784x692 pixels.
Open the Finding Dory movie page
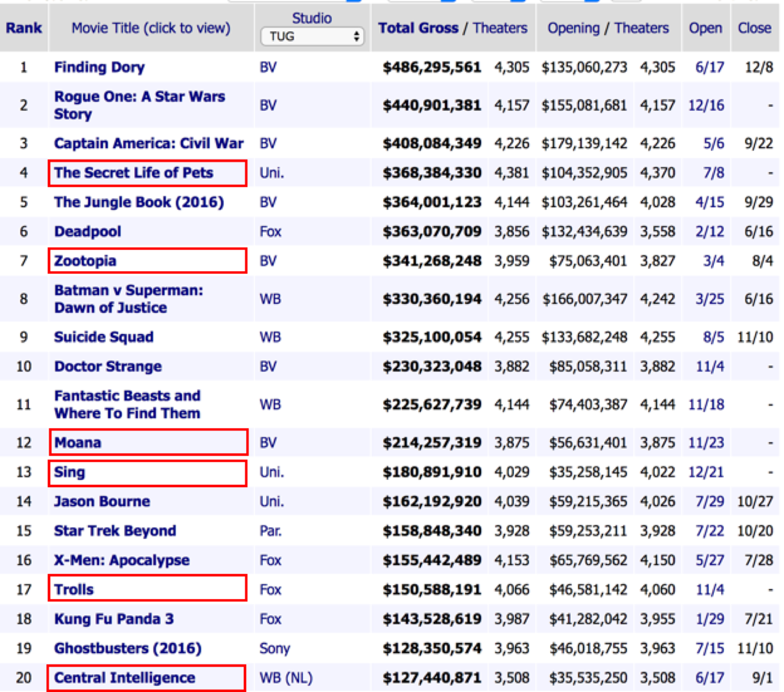99,67
